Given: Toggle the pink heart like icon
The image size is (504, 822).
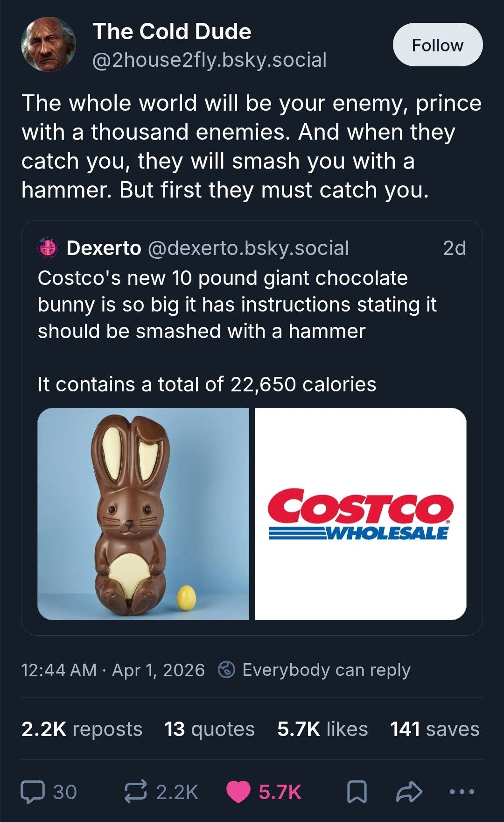Looking at the screenshot, I should click(238, 792).
